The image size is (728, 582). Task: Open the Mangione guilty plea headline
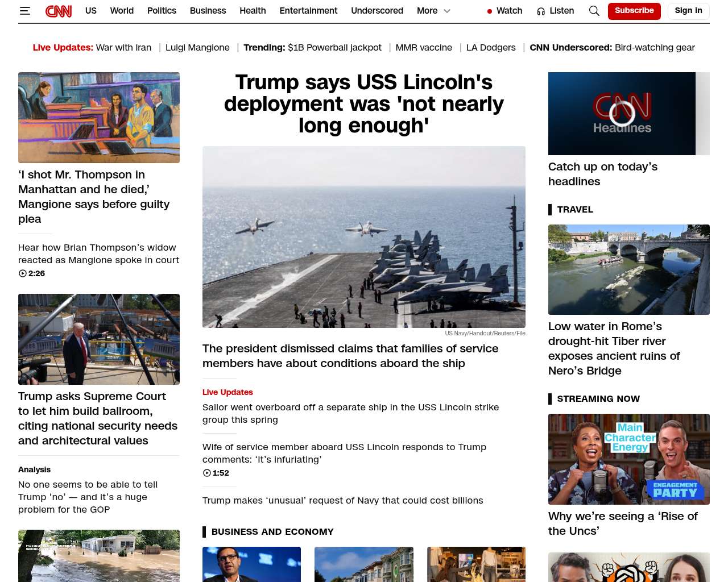pyautogui.click(x=94, y=197)
